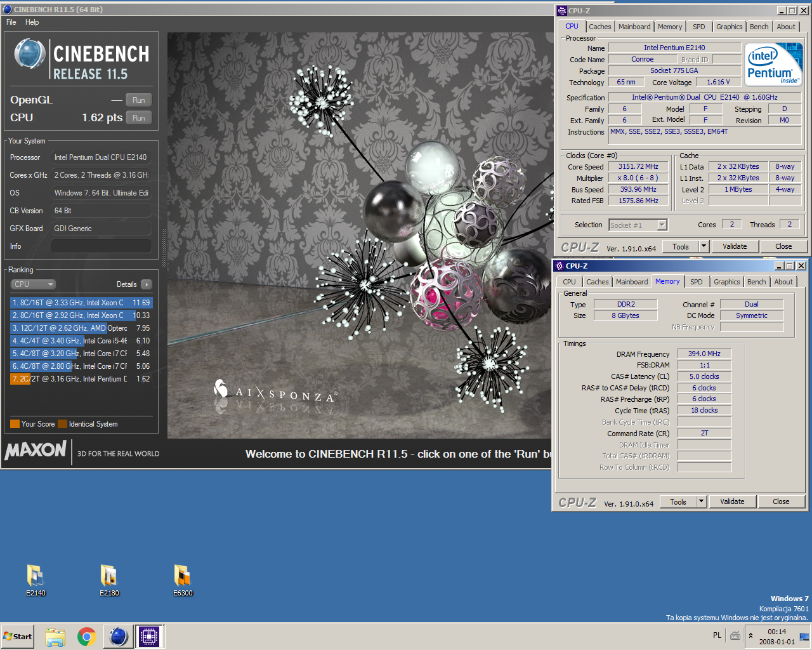The image size is (812, 650).
Task: Click the Details arrow button in Ranking
Action: click(146, 284)
